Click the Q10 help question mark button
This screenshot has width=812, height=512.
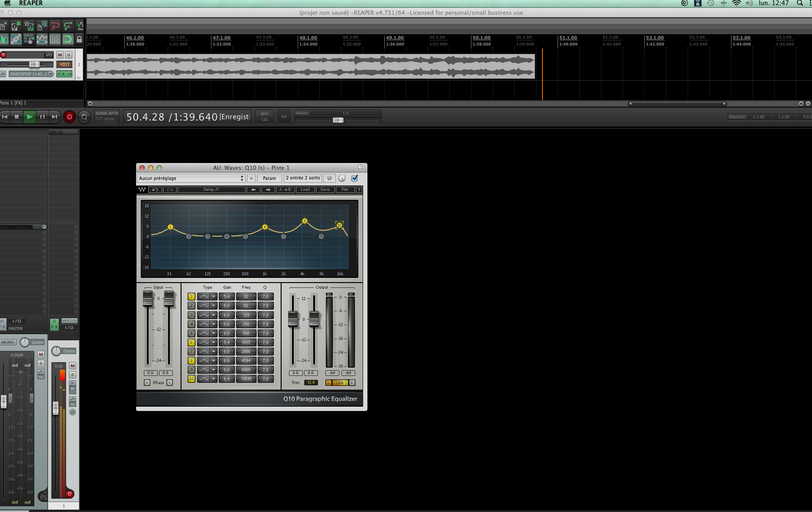tap(359, 189)
